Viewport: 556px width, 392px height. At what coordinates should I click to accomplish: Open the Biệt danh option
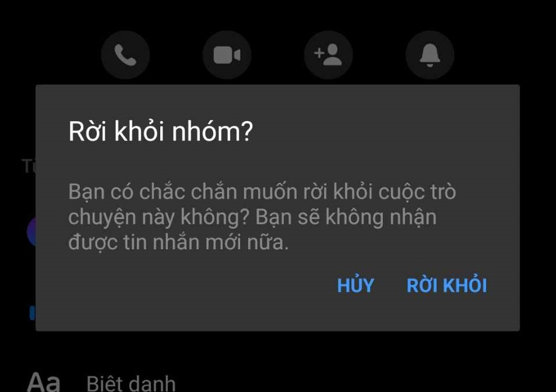(x=131, y=383)
